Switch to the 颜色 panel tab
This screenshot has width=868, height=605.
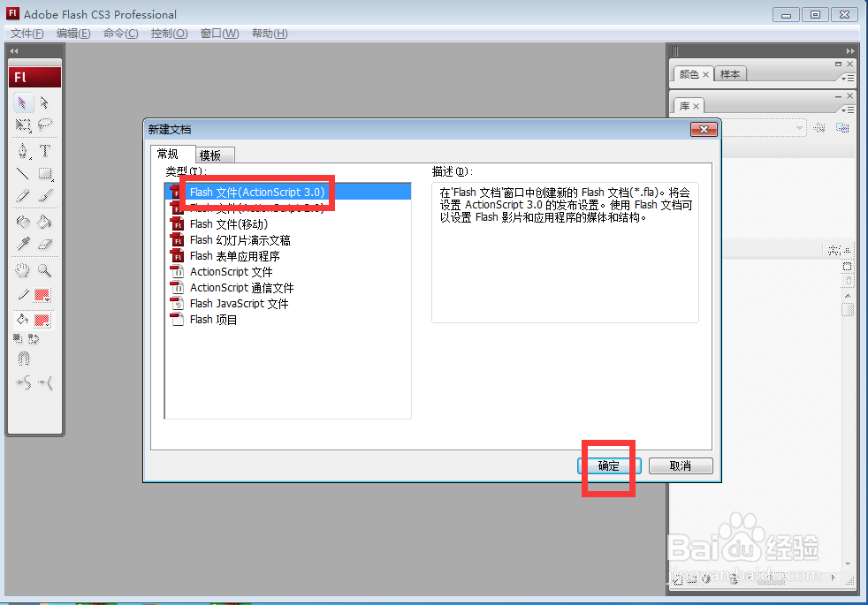(x=689, y=74)
